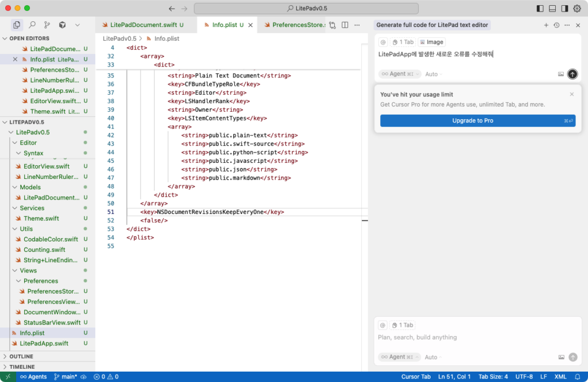588x382 pixels.
Task: Dismiss the usage limit notice
Action: tap(571, 95)
